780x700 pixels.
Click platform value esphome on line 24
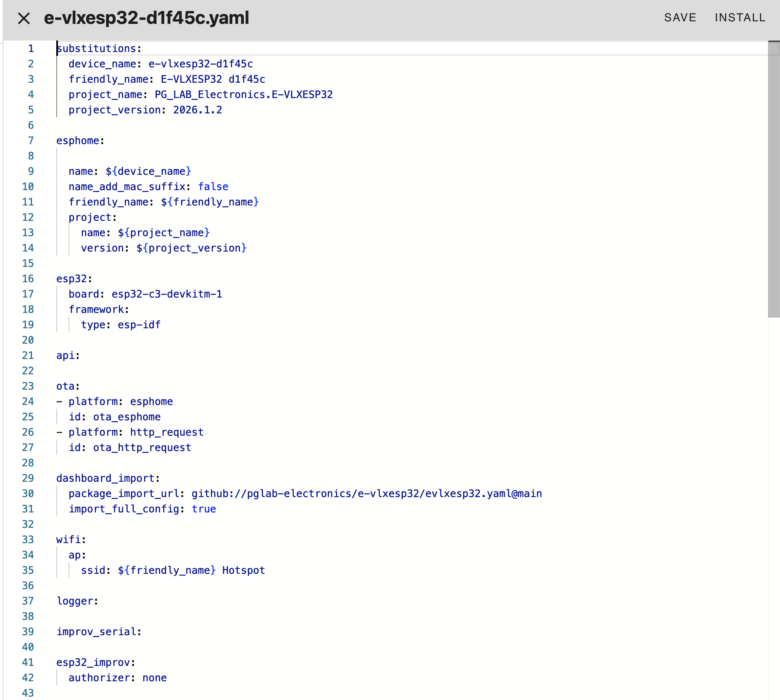pos(151,402)
